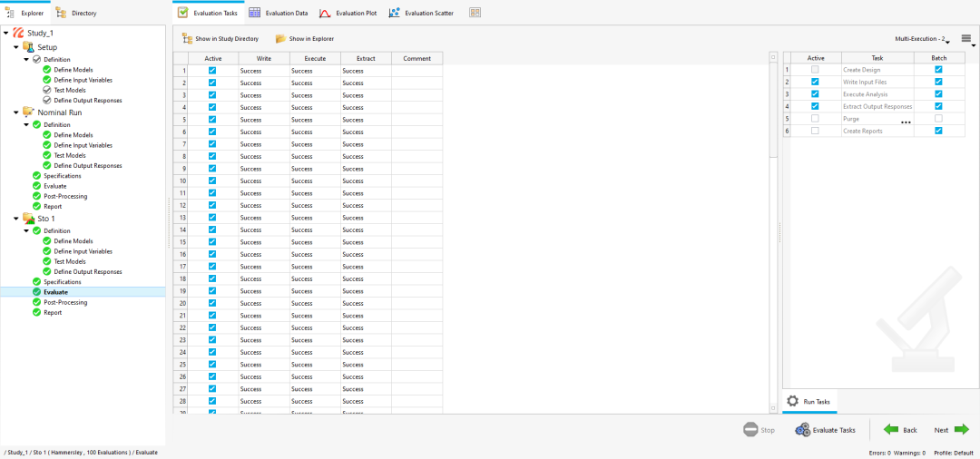Click the Evaluation Data table icon

[x=254, y=13]
